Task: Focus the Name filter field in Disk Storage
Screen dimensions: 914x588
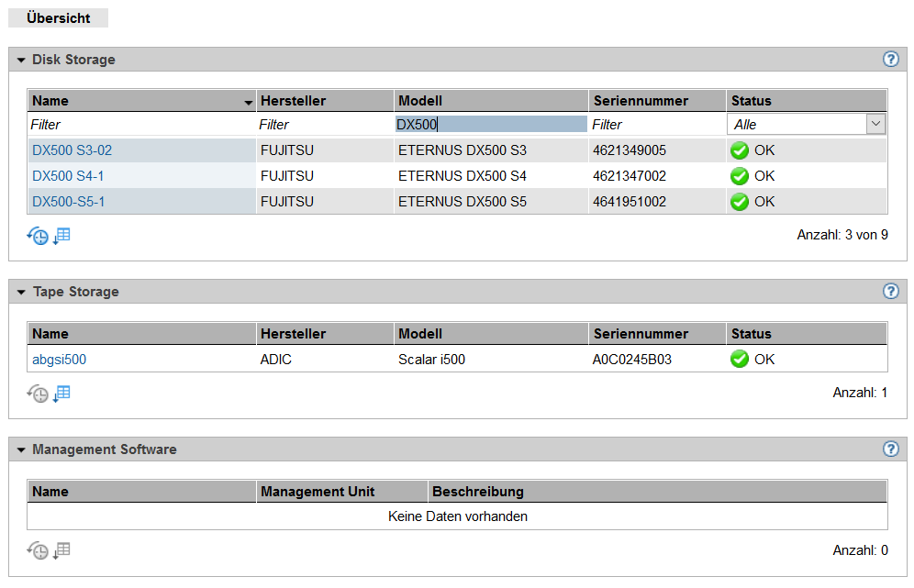Action: pos(141,124)
